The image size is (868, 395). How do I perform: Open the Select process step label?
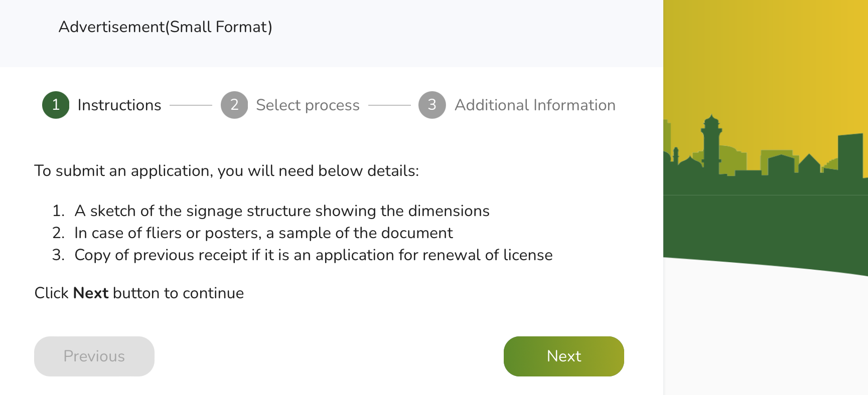(x=308, y=105)
